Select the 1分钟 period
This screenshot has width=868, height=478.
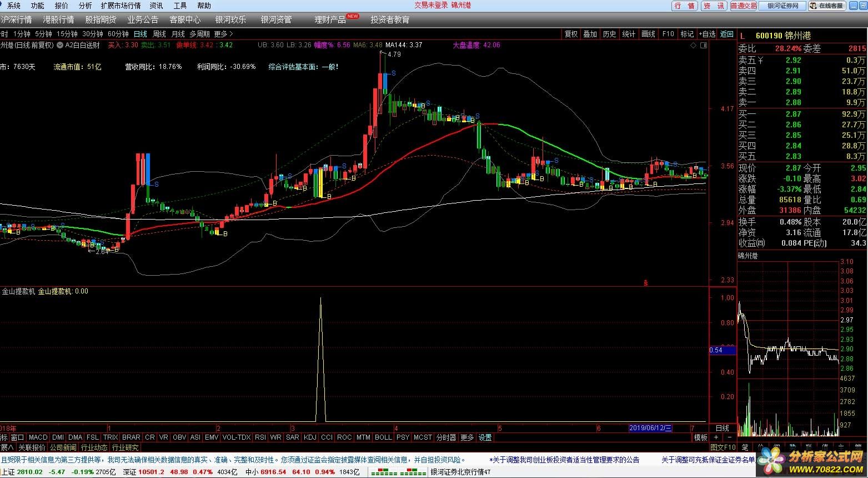coord(22,34)
